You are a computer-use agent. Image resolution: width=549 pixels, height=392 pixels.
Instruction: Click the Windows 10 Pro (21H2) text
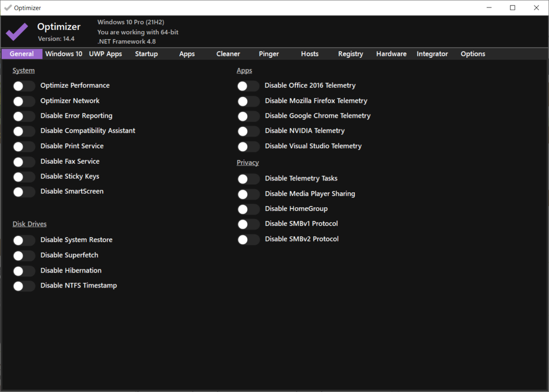131,22
